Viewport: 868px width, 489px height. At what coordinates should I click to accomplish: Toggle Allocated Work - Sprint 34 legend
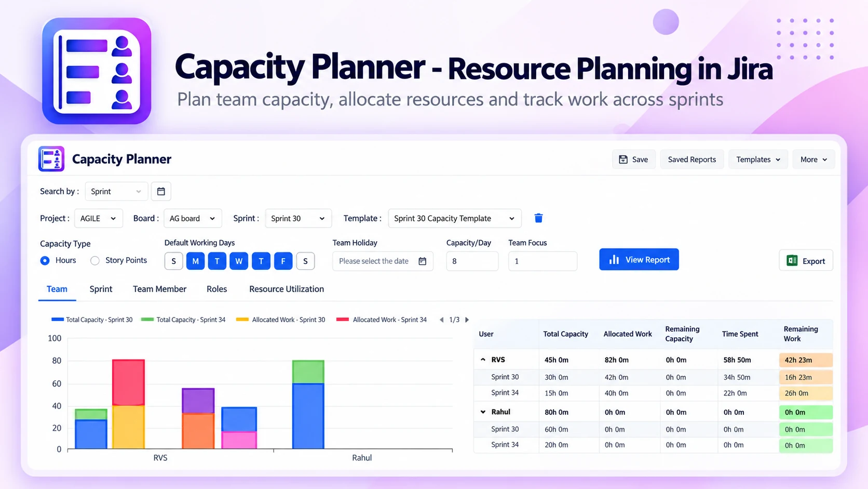click(x=382, y=320)
